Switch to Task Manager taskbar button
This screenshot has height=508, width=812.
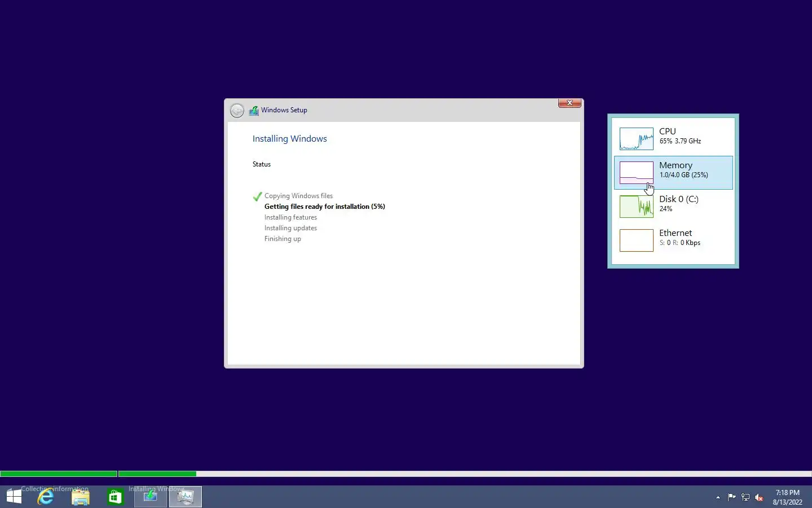click(185, 497)
